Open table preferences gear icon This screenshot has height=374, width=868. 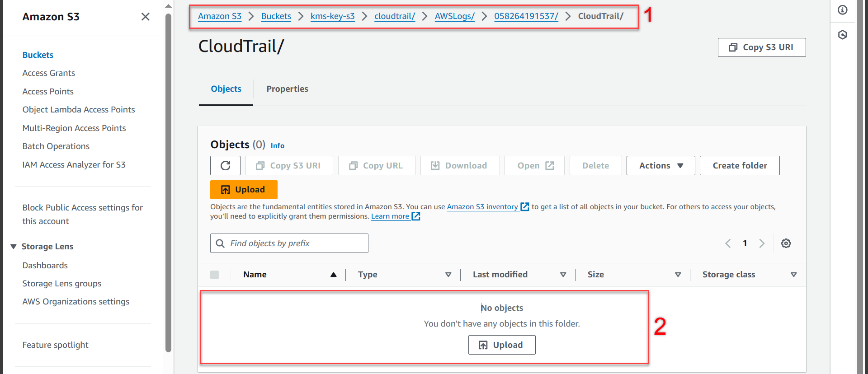coord(786,243)
